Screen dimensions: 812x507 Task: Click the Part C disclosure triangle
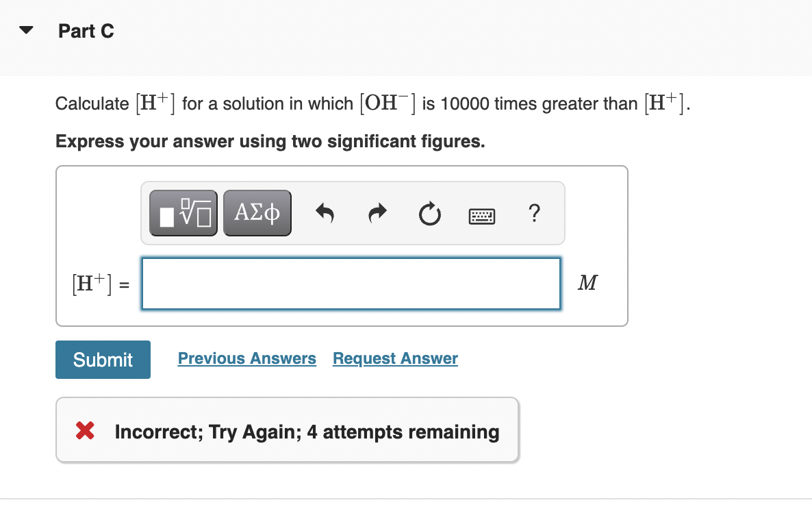click(x=25, y=29)
